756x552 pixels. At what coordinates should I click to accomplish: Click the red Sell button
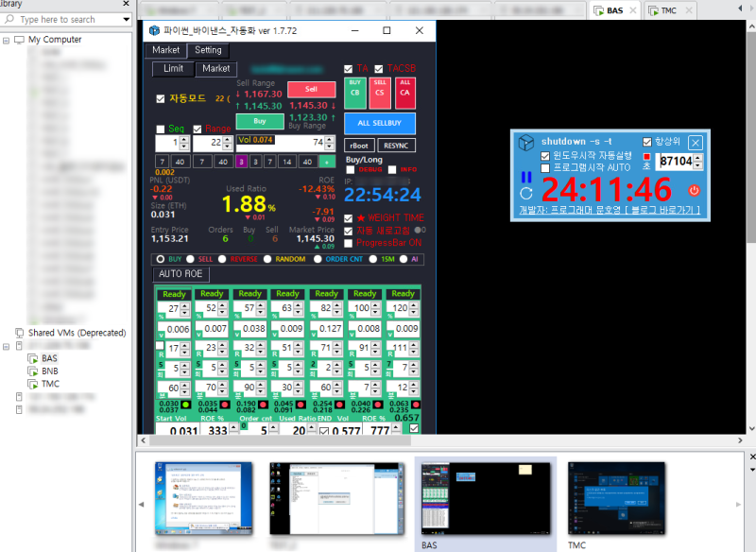tap(312, 89)
